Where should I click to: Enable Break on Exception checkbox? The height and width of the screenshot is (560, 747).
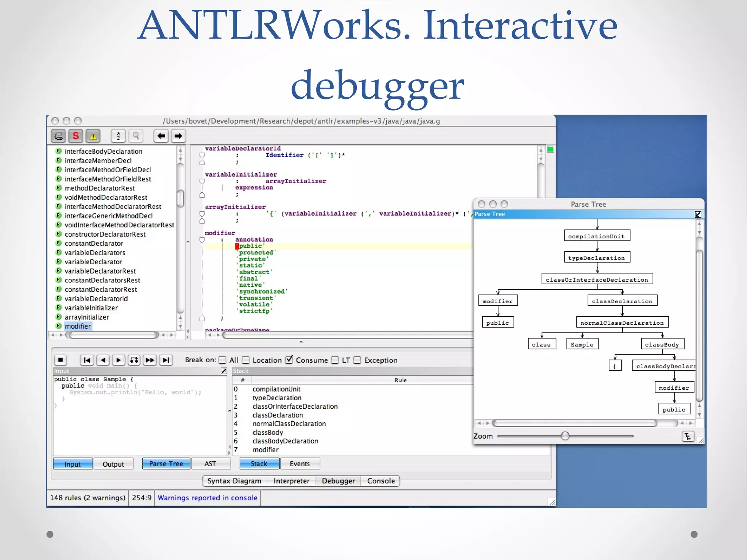coord(357,360)
